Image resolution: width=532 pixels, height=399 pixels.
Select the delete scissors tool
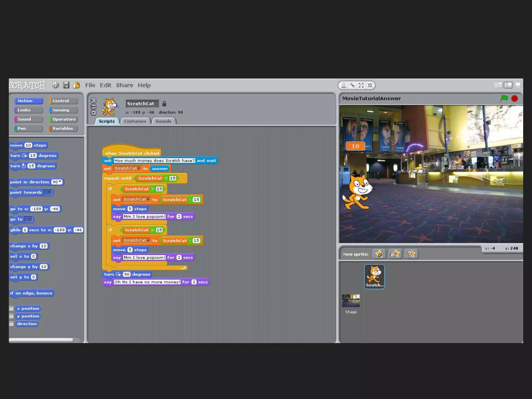tap(353, 85)
